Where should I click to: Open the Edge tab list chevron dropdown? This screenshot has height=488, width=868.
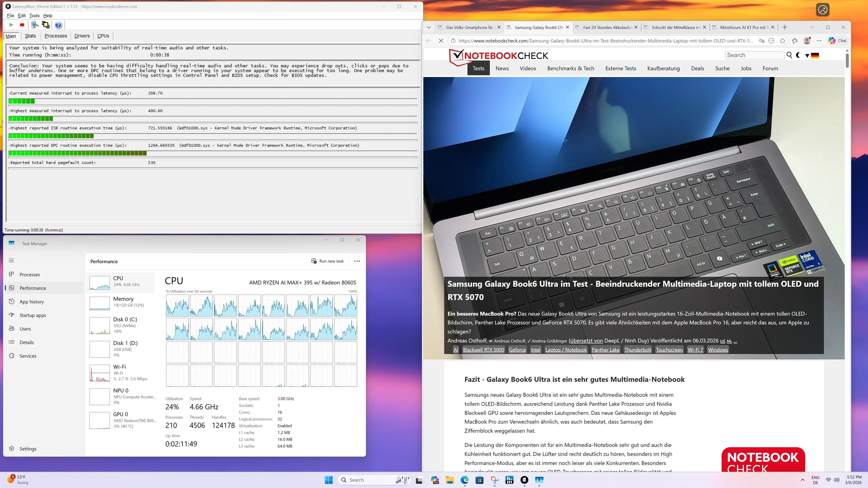pos(429,27)
